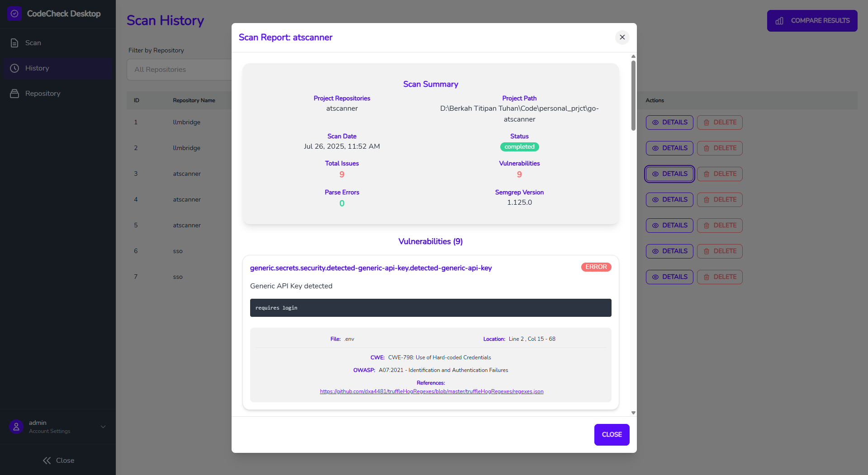Open the History page in sidebar
The height and width of the screenshot is (475, 868).
click(x=58, y=68)
